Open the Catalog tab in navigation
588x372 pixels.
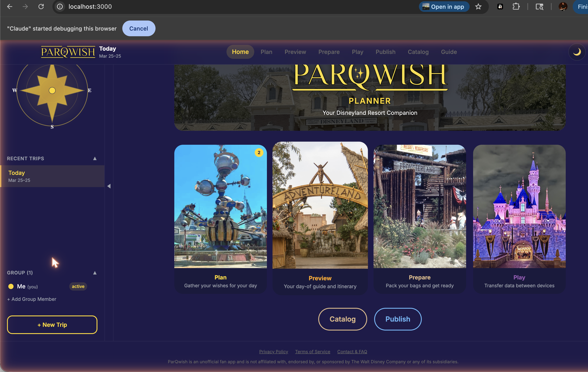point(418,52)
